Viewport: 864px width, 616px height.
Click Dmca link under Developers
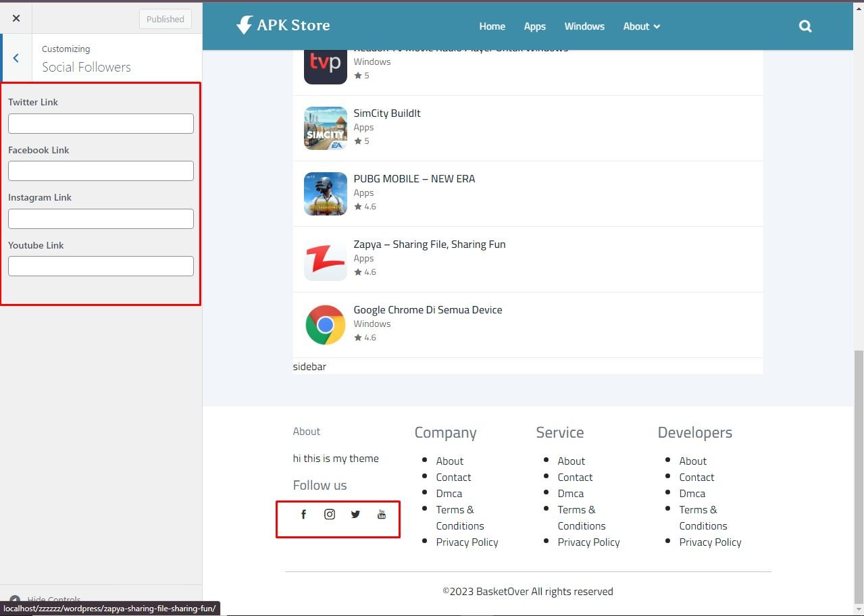(x=692, y=494)
